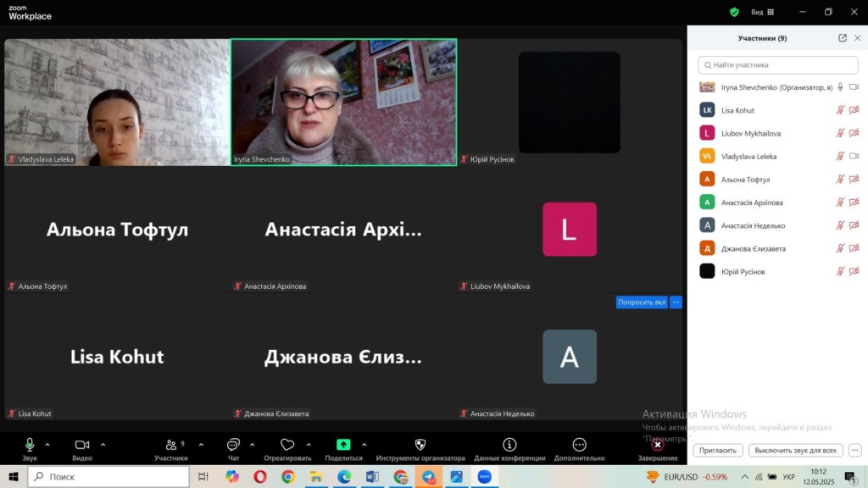Open Task View on the taskbar
This screenshot has width=868, height=488.
(x=203, y=476)
